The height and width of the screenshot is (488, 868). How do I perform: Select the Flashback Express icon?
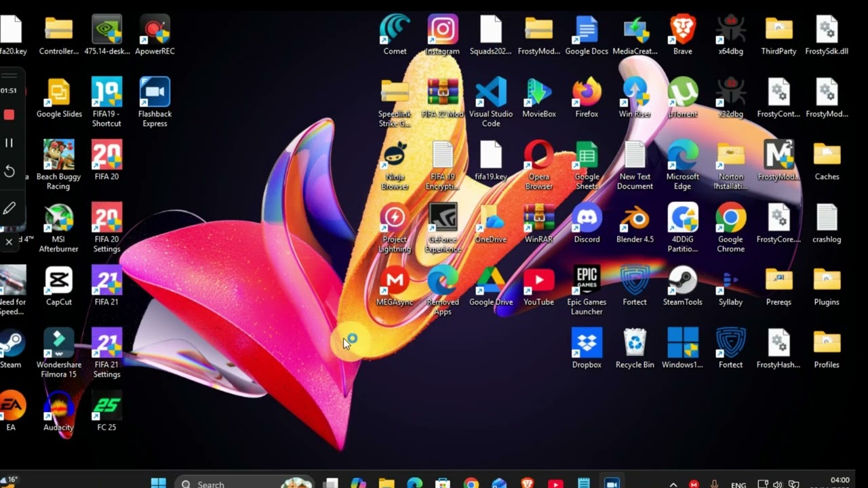click(155, 102)
